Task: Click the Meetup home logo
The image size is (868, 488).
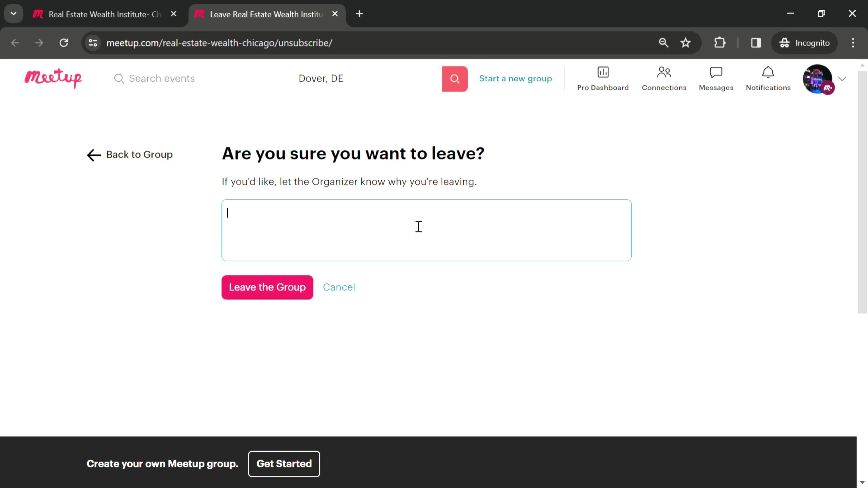Action: click(x=54, y=78)
